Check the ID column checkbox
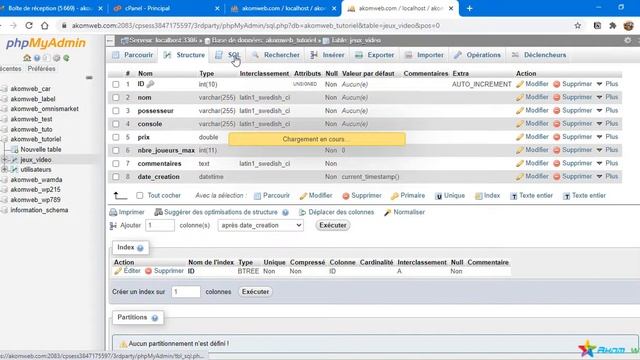The width and height of the screenshot is (640, 360). tap(116, 84)
